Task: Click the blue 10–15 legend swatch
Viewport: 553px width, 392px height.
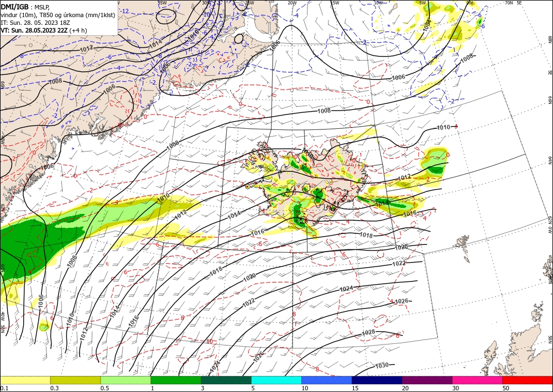Action: click(327, 380)
